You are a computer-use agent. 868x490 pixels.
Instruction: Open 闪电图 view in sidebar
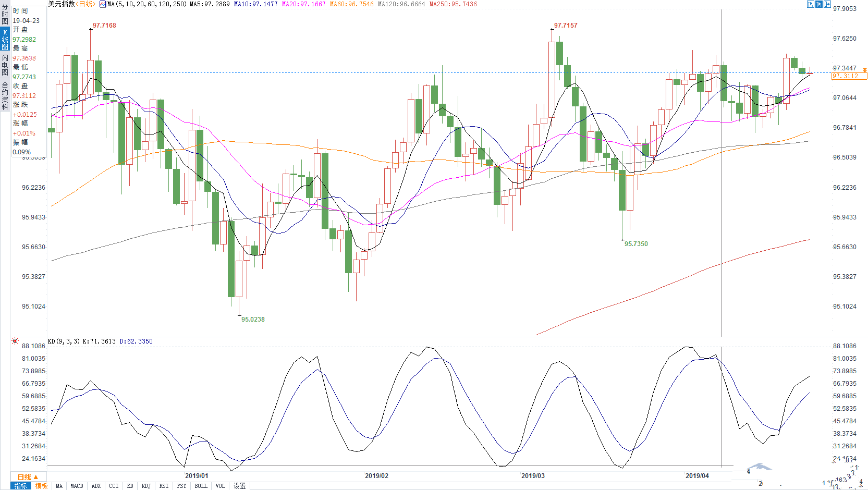click(x=5, y=65)
